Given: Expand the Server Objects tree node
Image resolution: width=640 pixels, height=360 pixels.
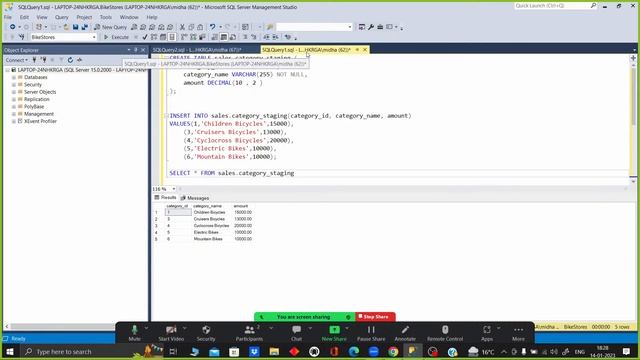Looking at the screenshot, I should 13,92.
